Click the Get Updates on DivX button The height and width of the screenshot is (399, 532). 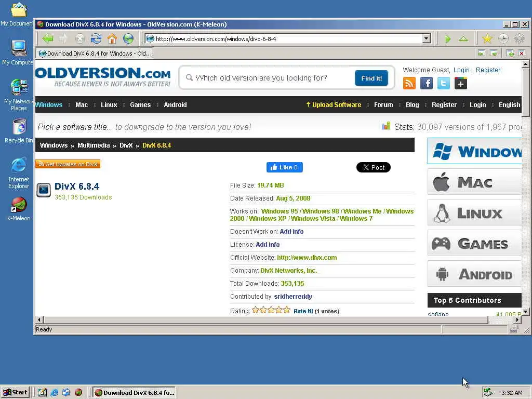point(68,164)
